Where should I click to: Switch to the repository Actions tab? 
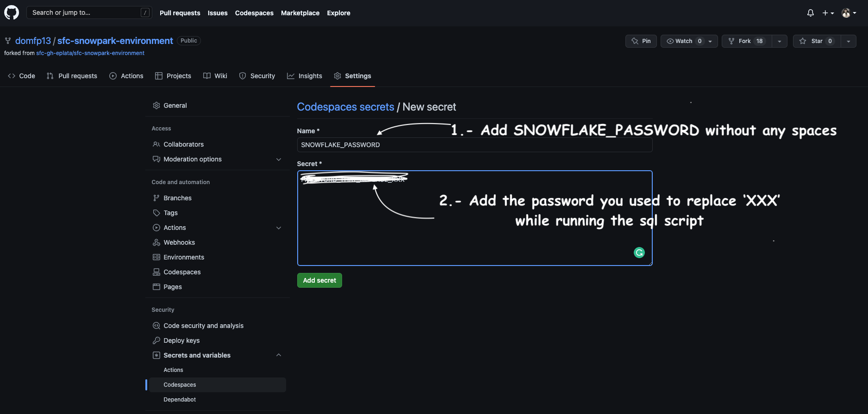click(x=126, y=76)
